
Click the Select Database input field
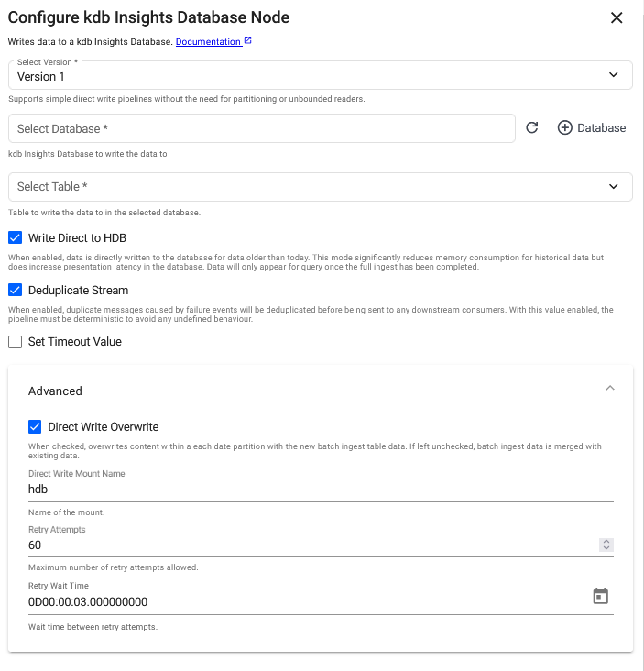point(261,129)
